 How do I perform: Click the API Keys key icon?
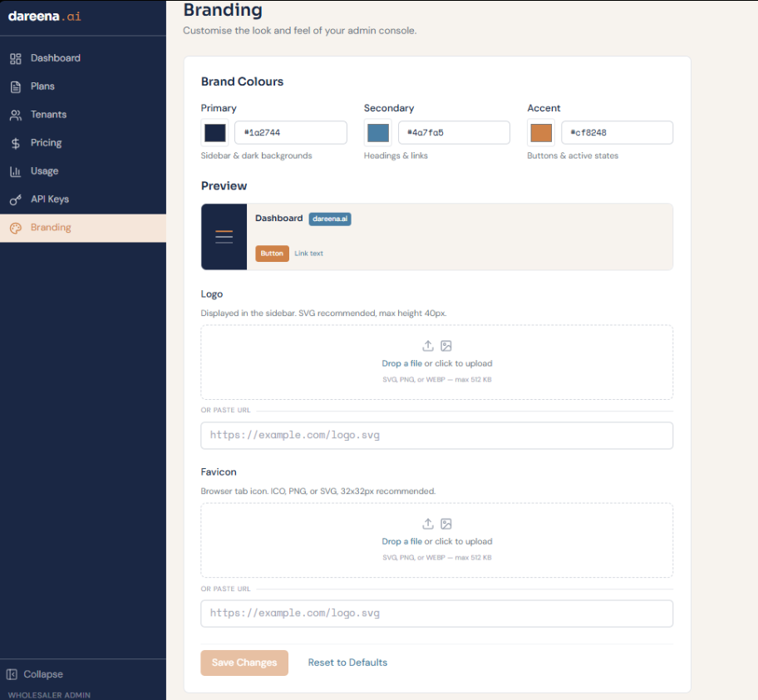click(15, 200)
